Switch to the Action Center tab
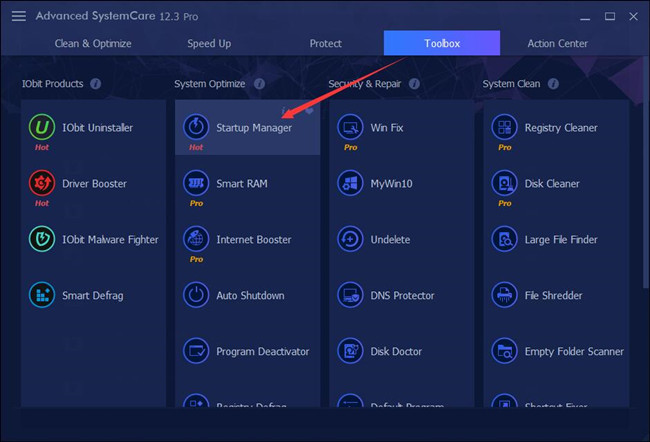The width and height of the screenshot is (650, 442). (558, 44)
